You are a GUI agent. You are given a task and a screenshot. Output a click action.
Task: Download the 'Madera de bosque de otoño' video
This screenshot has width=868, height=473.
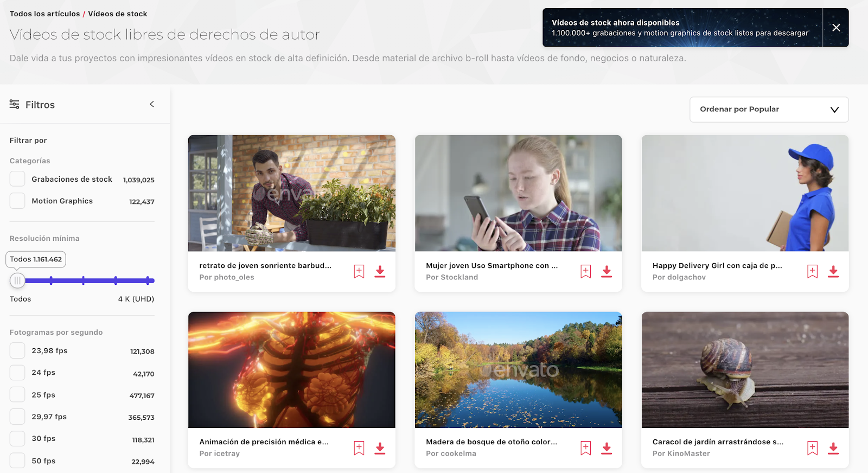(x=607, y=448)
